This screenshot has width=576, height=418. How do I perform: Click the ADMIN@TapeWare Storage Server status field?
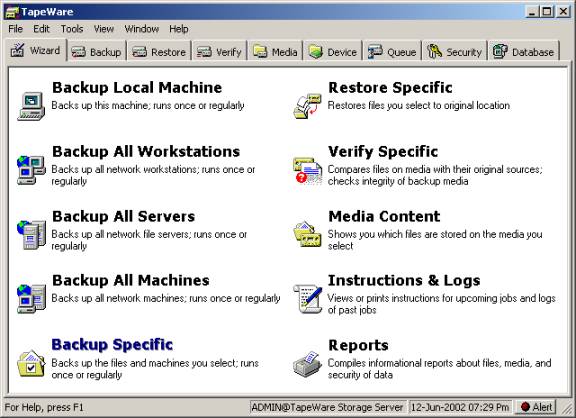pos(327,407)
